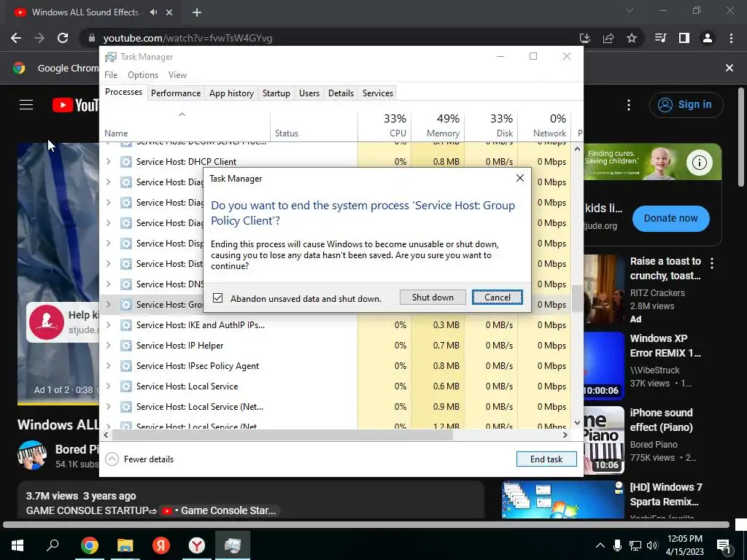
Task: Toggle Chrome side panel
Action: pyautogui.click(x=684, y=38)
